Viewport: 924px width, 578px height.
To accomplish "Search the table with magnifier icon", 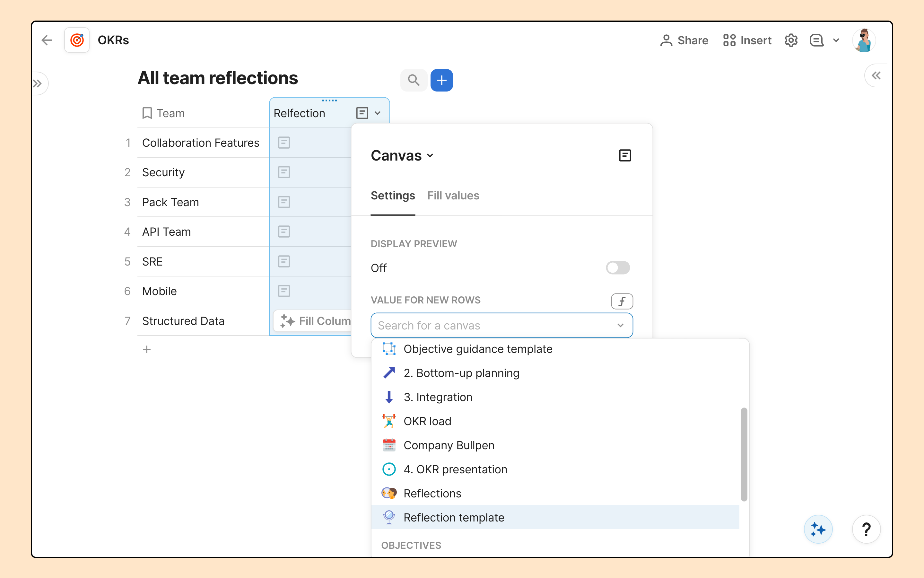I will coord(414,80).
